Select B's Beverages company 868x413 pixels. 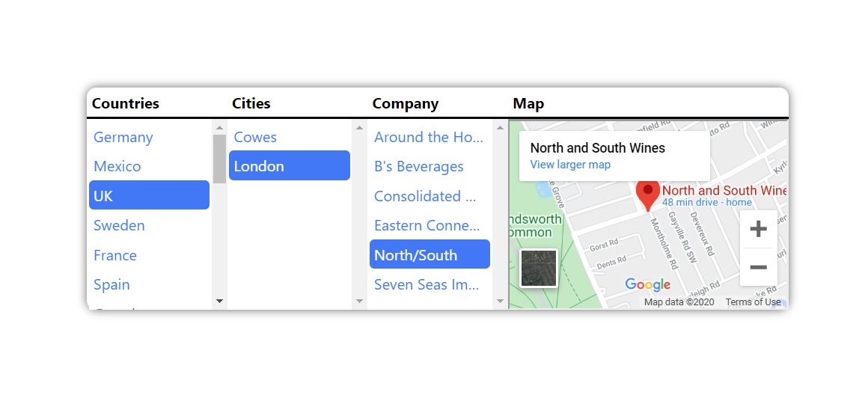[418, 166]
